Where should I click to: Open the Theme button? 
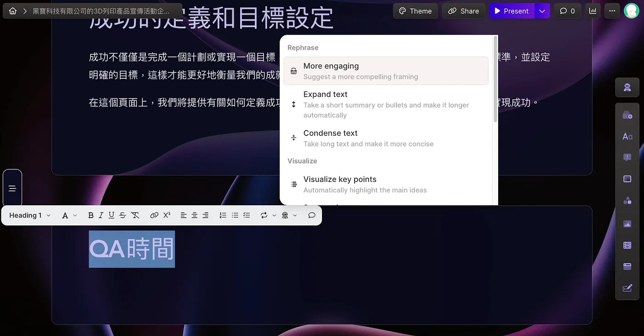click(415, 11)
